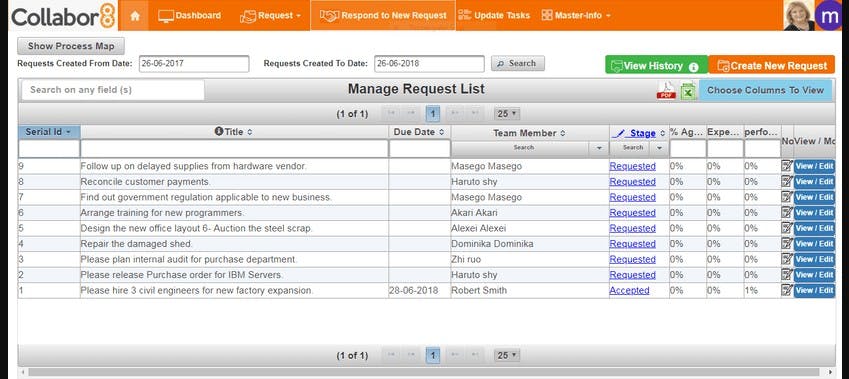Open user profile photo at top right

click(799, 15)
